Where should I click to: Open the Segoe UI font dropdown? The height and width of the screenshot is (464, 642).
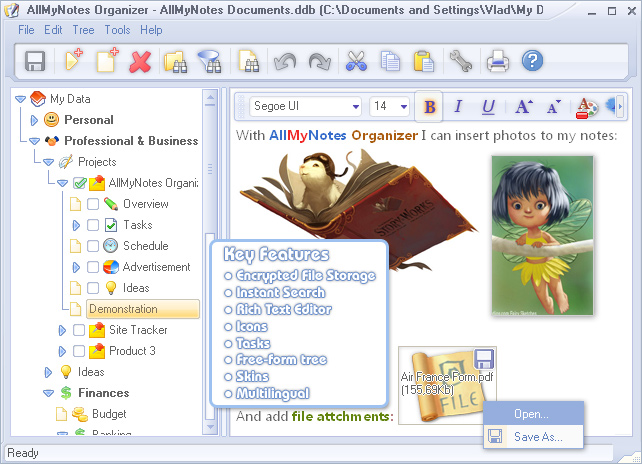[356, 107]
